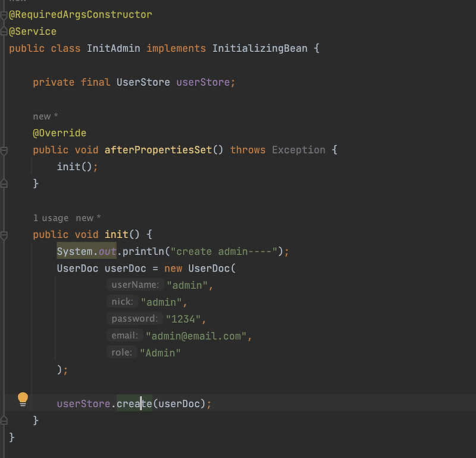This screenshot has height=458, width=476.
Task: Click the yellow lightbulb quick-fix icon
Action: pos(23,399)
